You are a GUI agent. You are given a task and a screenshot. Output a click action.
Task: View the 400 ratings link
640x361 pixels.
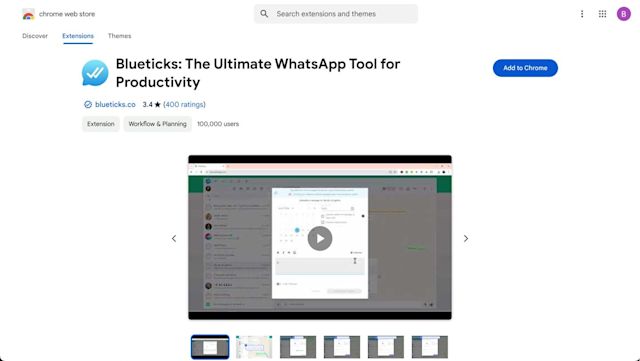[184, 105]
